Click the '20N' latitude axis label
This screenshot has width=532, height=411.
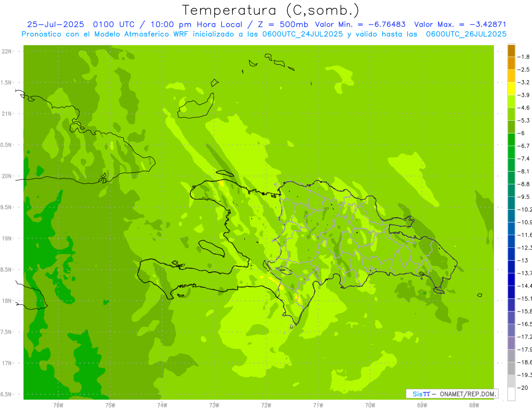point(7,176)
